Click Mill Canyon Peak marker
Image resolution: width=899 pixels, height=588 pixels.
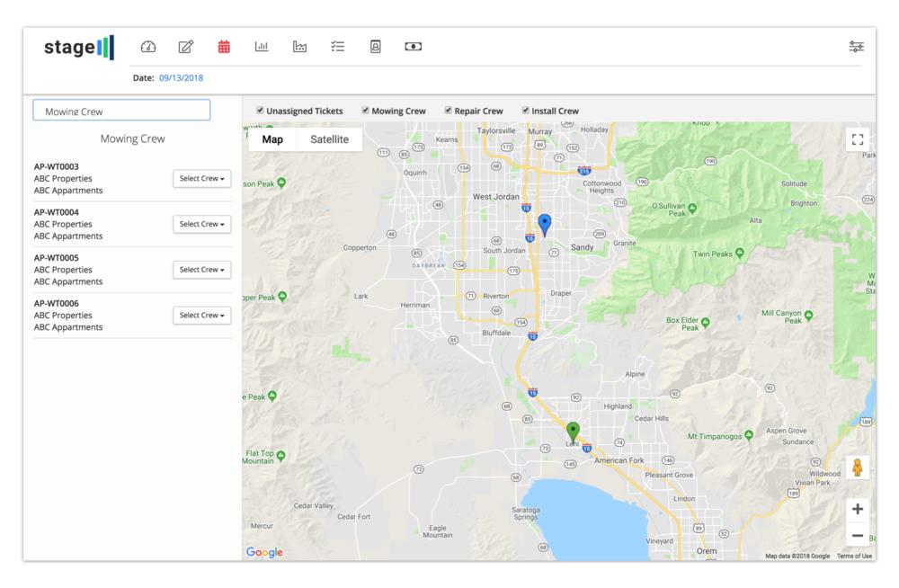[808, 316]
